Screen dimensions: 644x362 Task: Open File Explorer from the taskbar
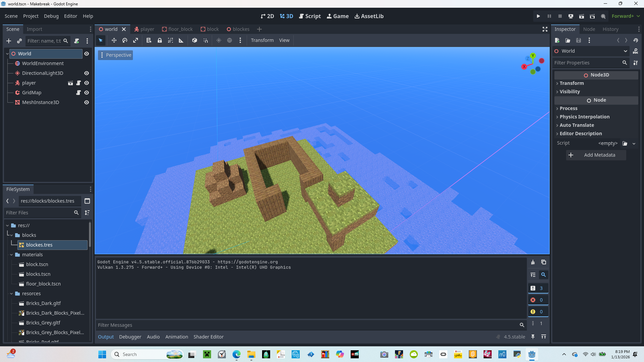251,354
